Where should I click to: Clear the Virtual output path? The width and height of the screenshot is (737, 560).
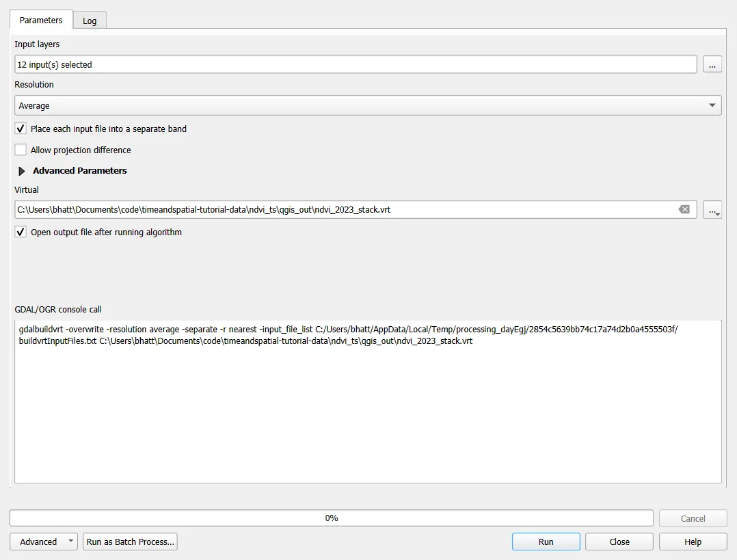684,210
